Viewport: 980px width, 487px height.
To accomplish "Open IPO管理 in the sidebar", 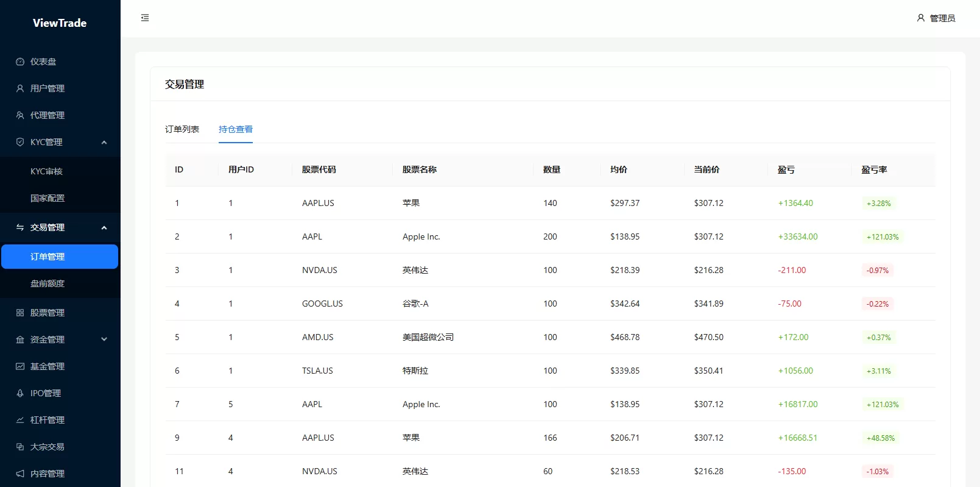I will tap(60, 393).
